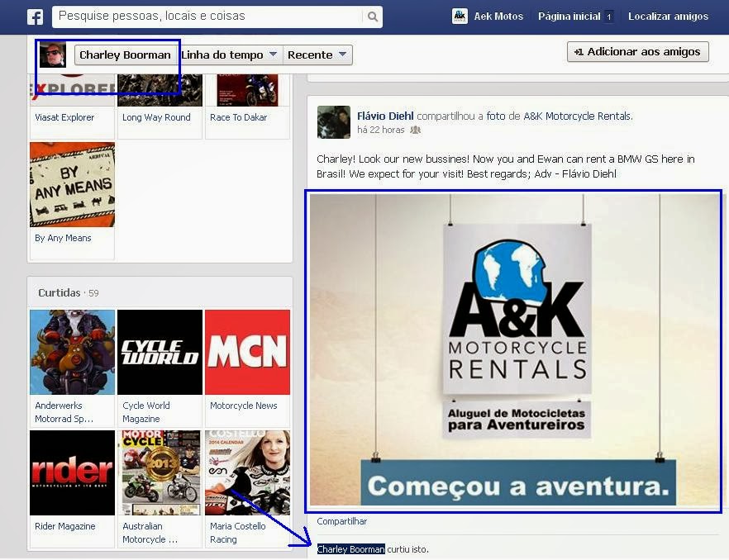Go to Página inicial
729x560 pixels.
(569, 17)
